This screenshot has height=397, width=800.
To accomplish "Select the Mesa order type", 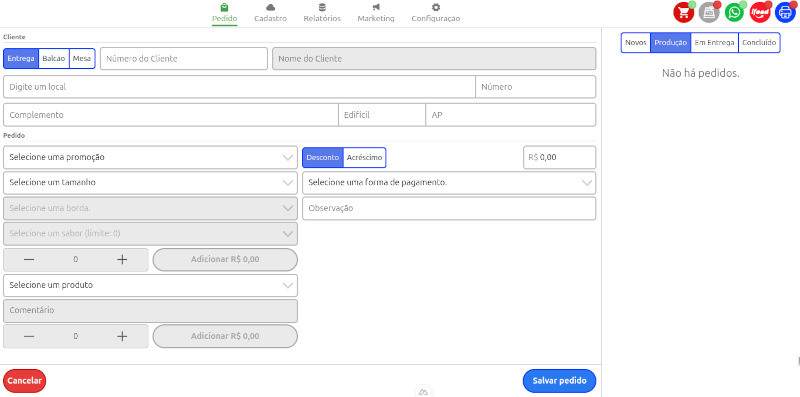I will (x=82, y=59).
